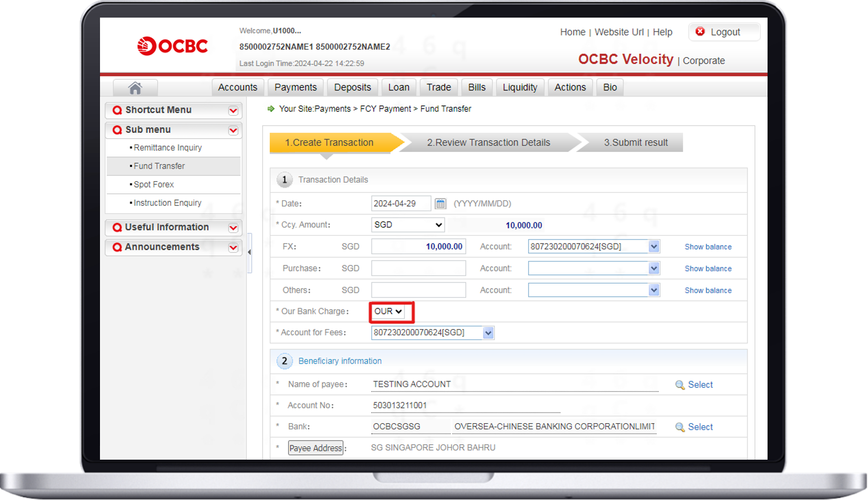Select Remittance Inquiry in sub menu

(x=168, y=148)
